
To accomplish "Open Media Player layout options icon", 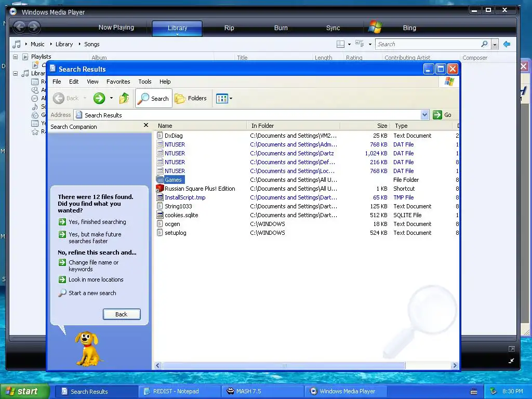I will pos(341,44).
